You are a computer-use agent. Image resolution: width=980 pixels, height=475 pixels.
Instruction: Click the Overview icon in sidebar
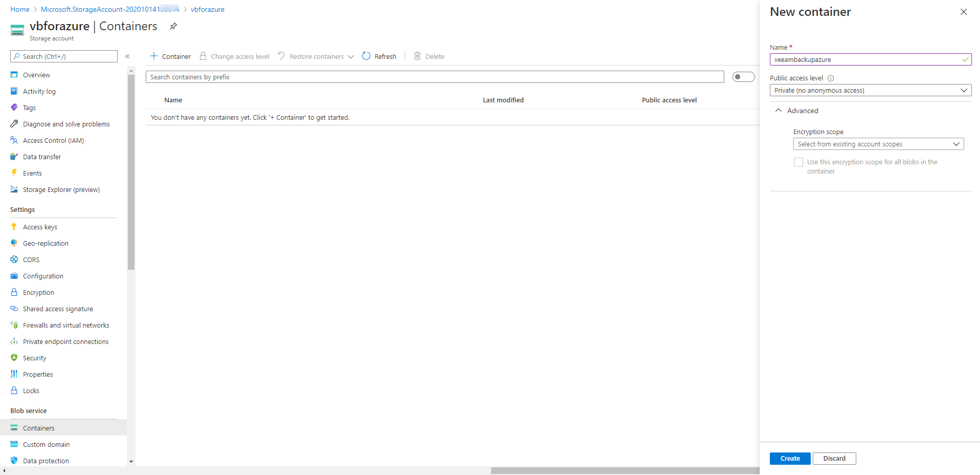pos(14,75)
